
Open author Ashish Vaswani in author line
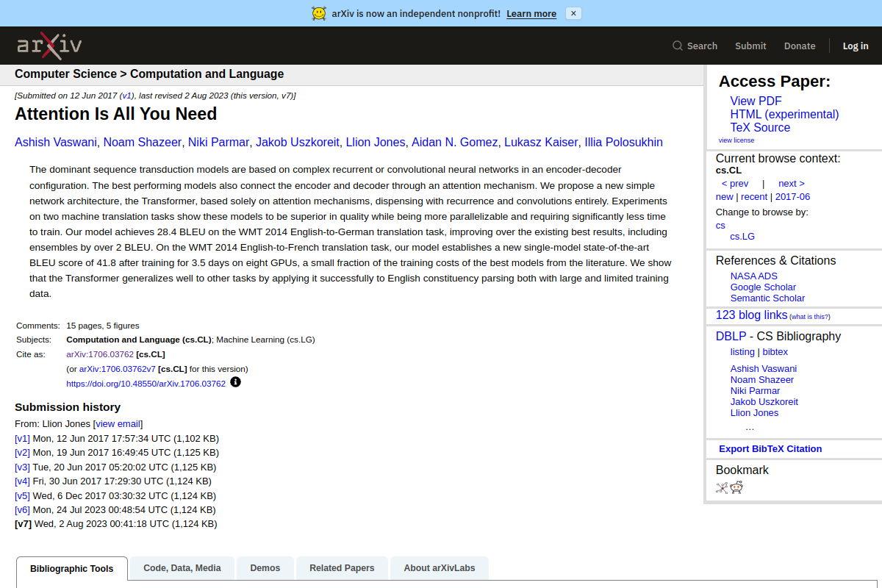pos(56,142)
